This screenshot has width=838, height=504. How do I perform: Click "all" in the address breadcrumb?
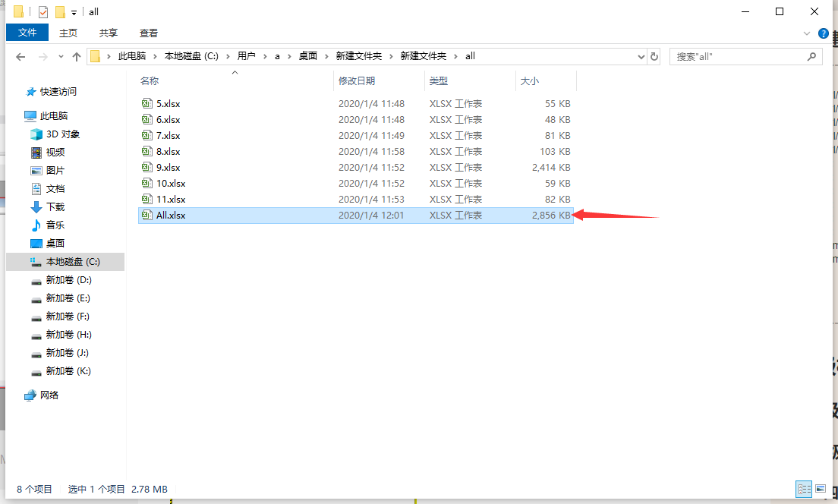[x=470, y=56]
